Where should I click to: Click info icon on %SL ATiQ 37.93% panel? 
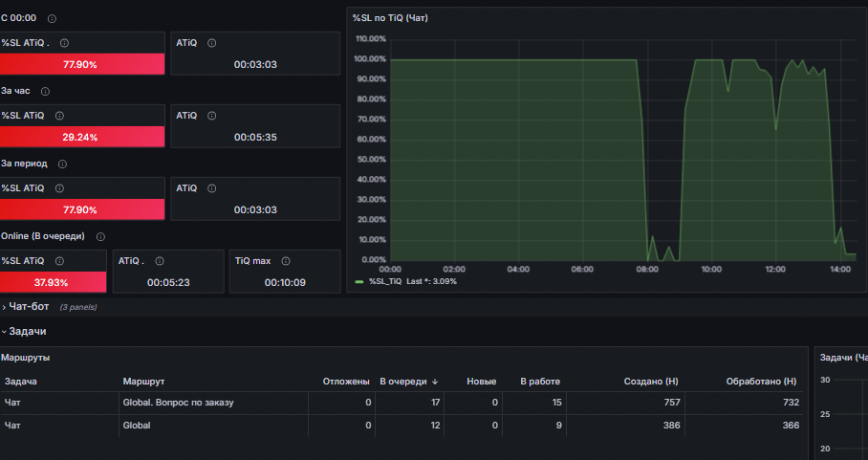click(59, 261)
